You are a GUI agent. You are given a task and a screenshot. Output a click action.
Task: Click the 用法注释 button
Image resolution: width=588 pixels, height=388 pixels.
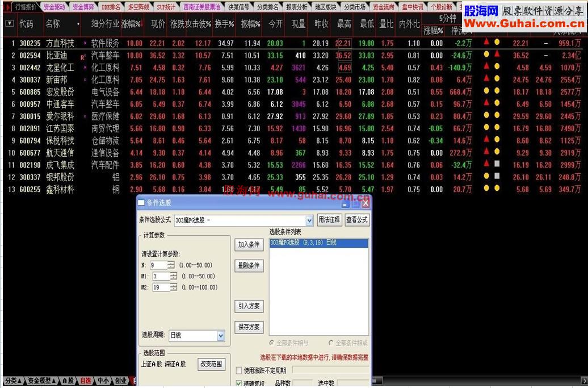click(x=329, y=220)
